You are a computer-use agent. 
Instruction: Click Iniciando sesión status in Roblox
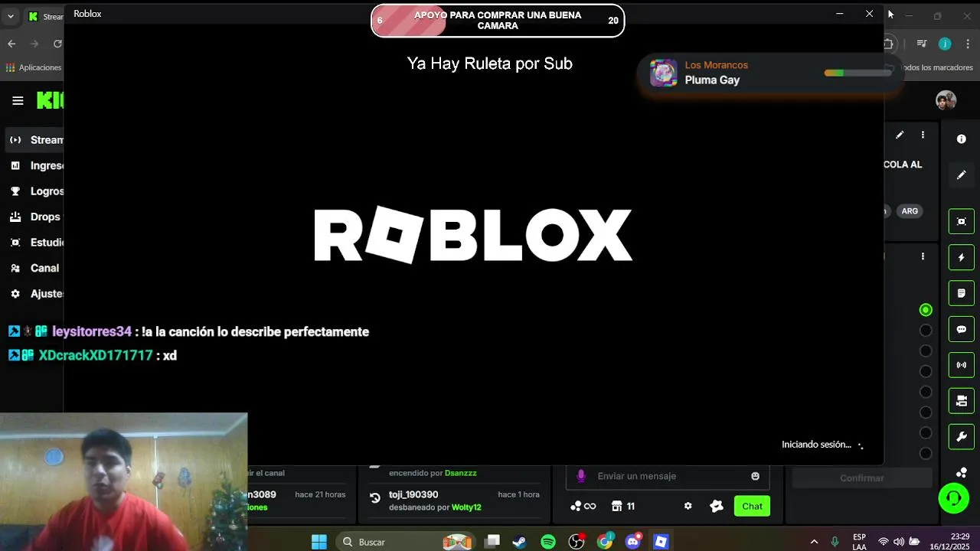coord(816,444)
